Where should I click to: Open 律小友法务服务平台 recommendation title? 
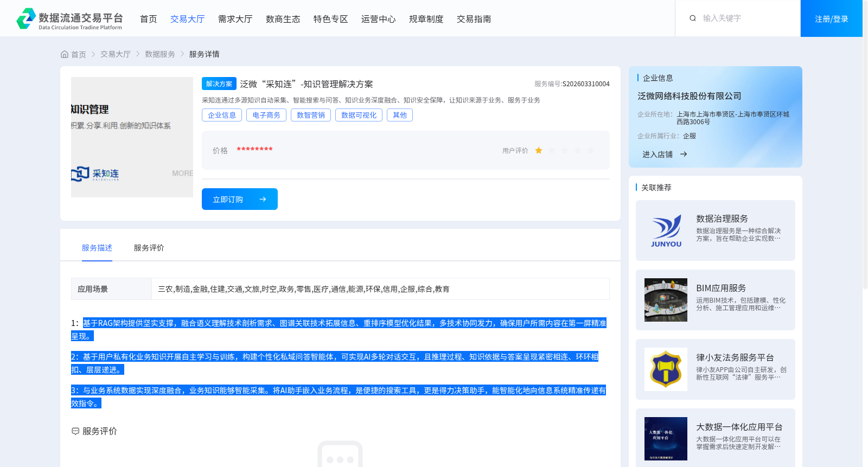[735, 357]
